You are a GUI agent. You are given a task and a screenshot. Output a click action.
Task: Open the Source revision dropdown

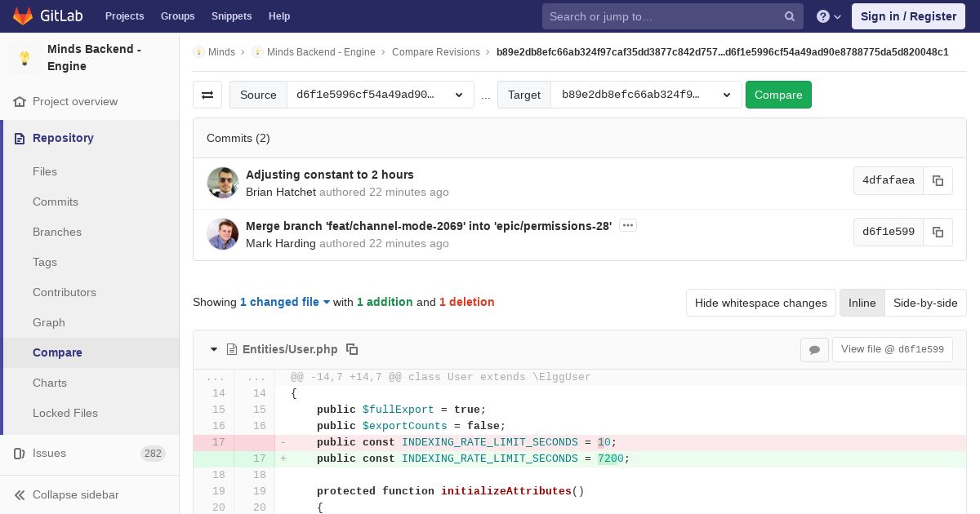380,95
